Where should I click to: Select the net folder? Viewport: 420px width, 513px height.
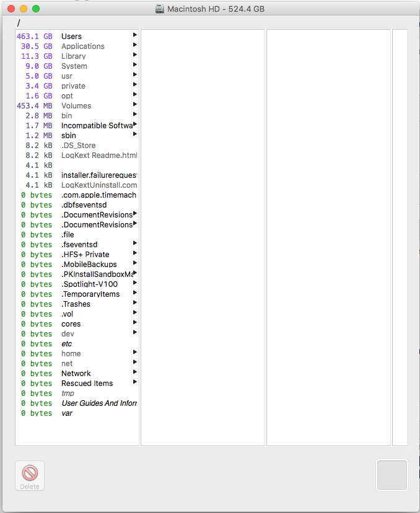(67, 364)
